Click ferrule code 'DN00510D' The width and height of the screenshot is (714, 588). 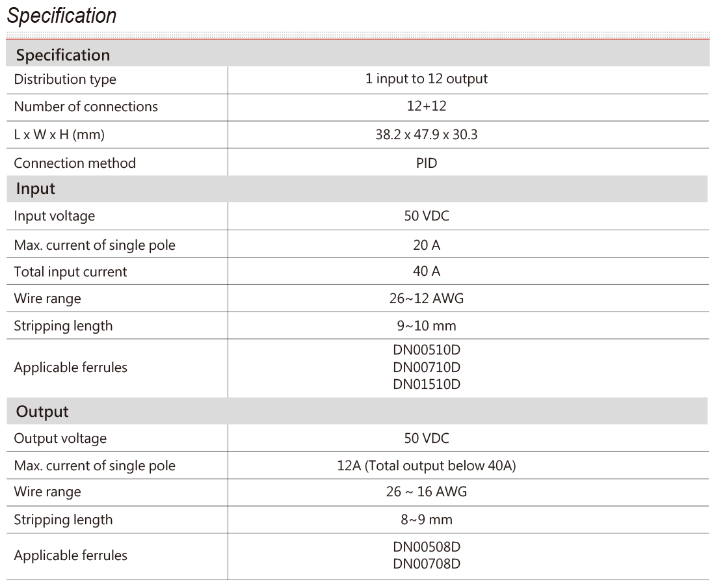coord(427,350)
